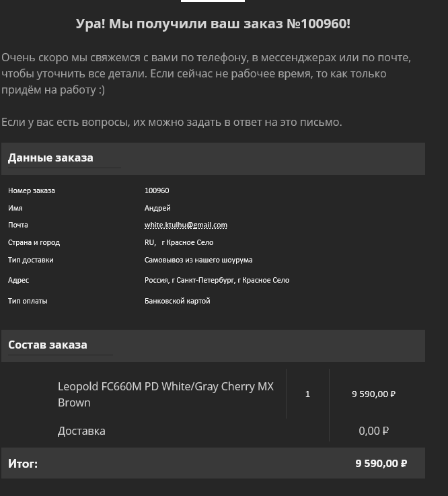Click the product price 9 590,00 ₽
This screenshot has height=496, width=448.
tap(373, 394)
